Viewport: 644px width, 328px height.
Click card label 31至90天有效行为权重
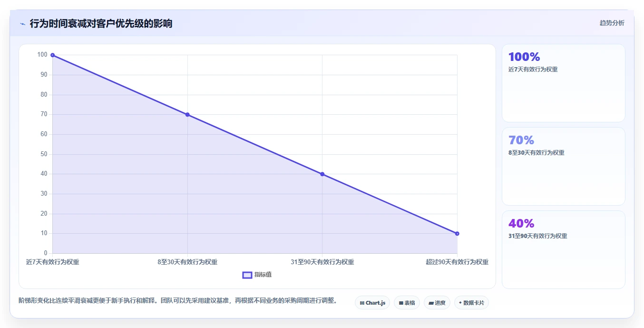pyautogui.click(x=537, y=236)
